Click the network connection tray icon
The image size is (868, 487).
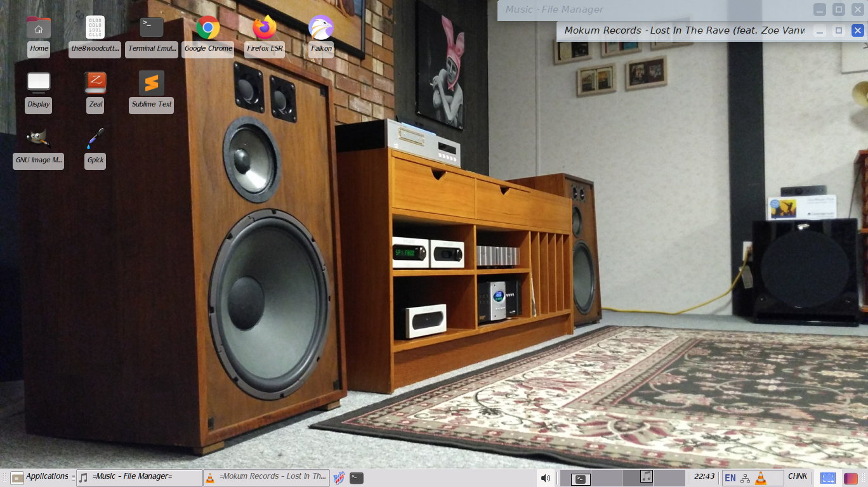click(746, 477)
